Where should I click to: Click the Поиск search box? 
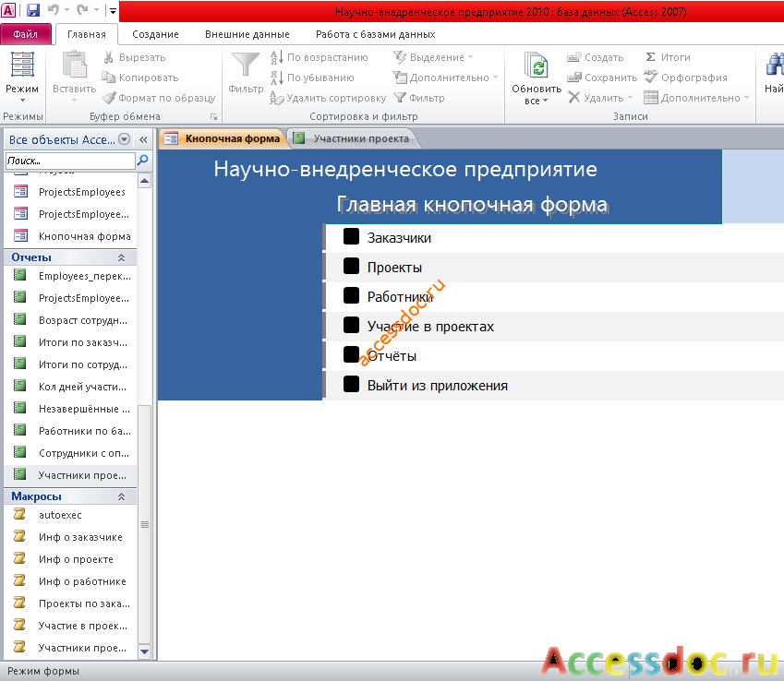point(69,161)
